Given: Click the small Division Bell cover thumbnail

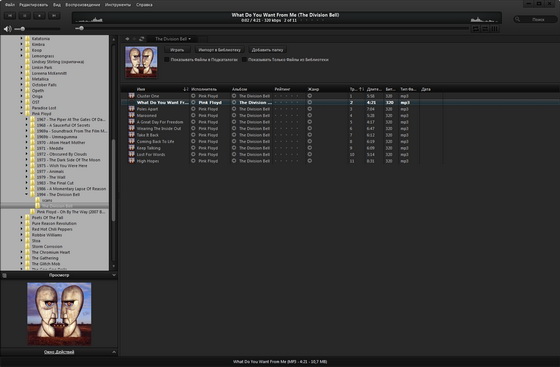Looking at the screenshot, I should (x=141, y=62).
